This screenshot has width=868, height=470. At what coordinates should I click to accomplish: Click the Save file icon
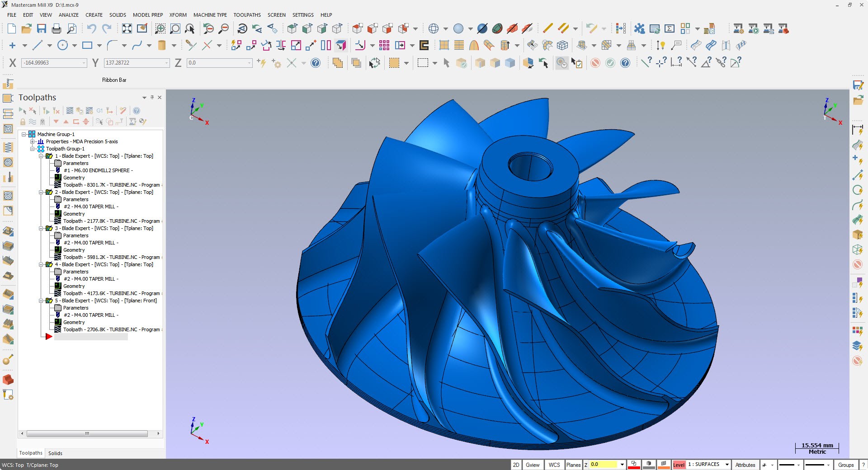pos(42,29)
